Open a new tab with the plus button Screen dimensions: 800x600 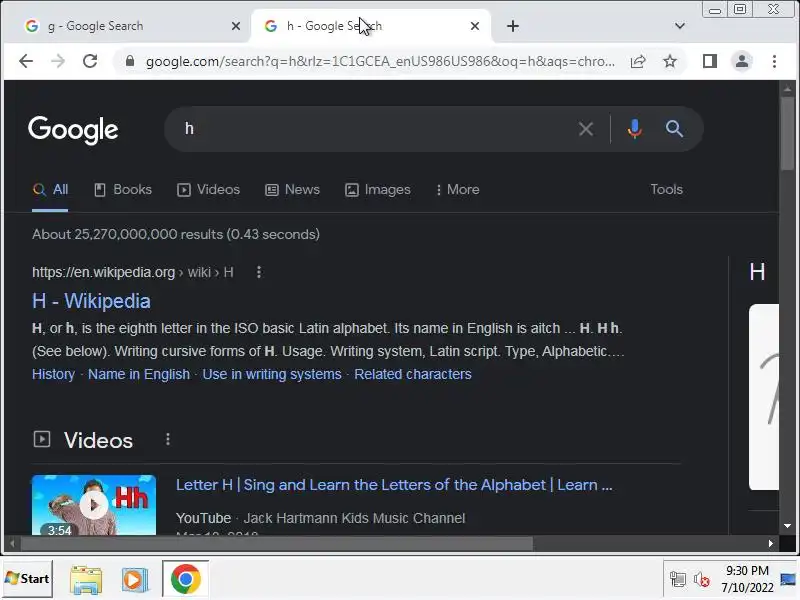[513, 26]
